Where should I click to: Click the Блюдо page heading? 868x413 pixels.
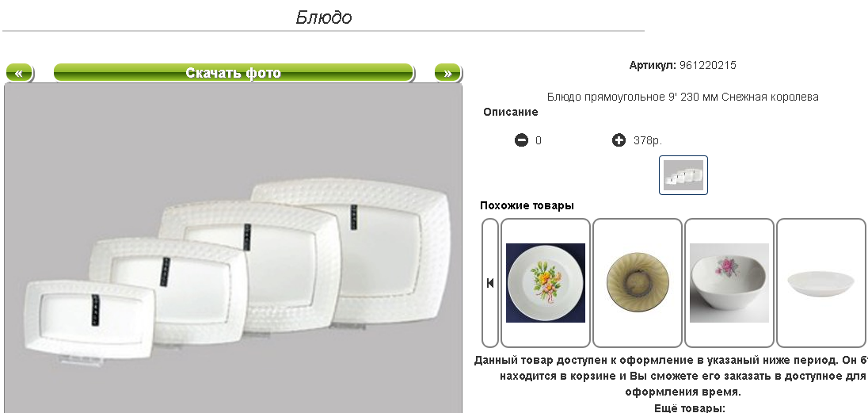pos(323,17)
